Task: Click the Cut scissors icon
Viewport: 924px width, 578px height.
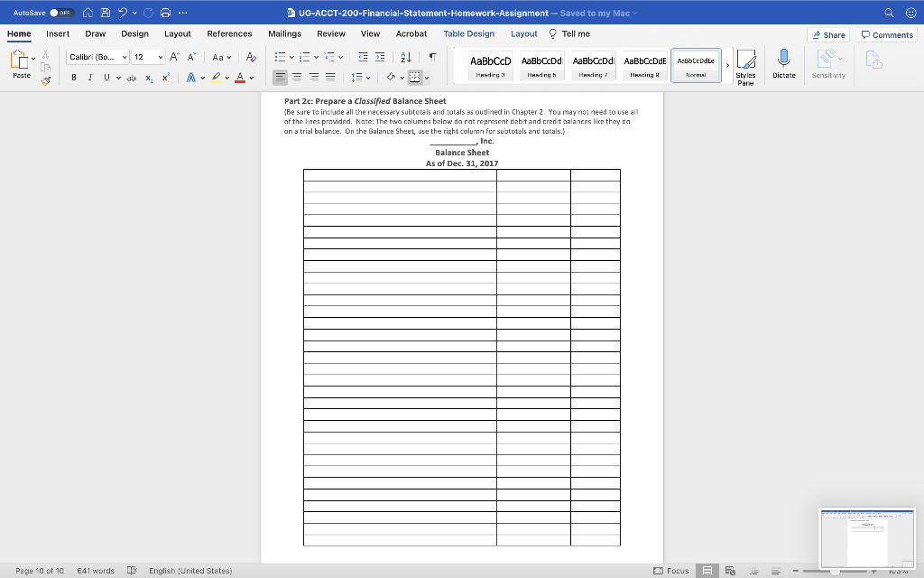Action: (x=45, y=55)
